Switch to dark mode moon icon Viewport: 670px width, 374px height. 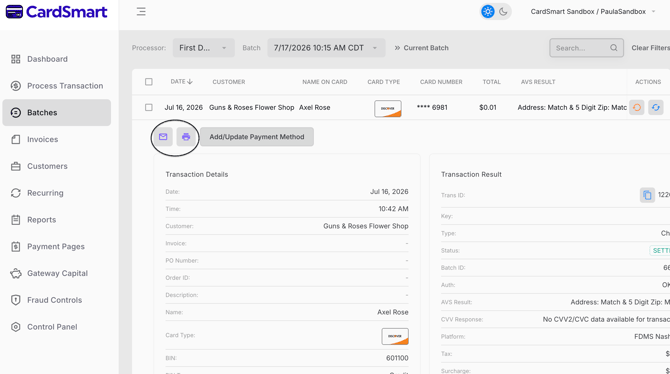503,12
